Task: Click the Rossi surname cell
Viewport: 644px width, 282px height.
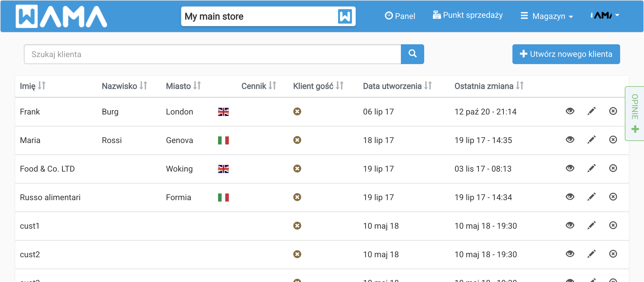Action: click(x=112, y=140)
